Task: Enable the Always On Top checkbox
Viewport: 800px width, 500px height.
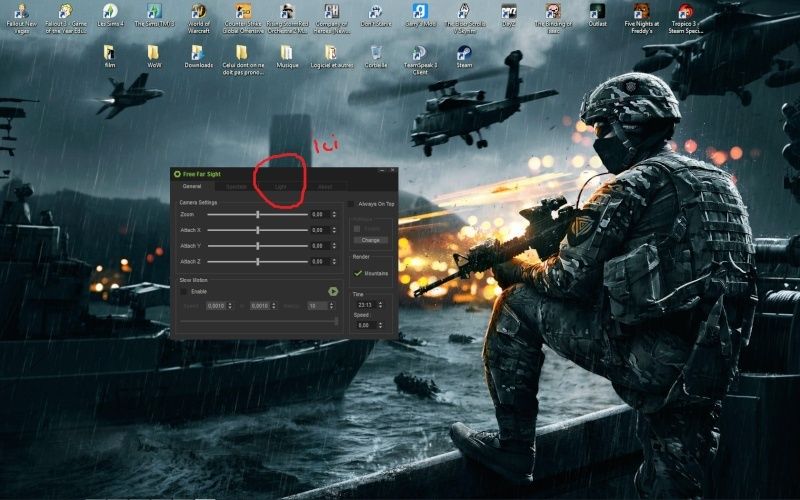Action: click(351, 204)
